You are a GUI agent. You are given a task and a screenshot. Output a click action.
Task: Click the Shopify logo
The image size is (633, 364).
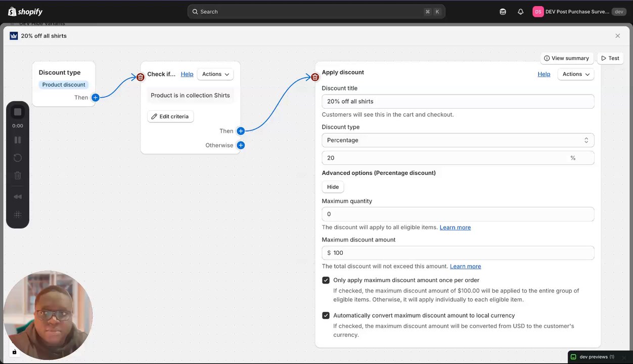25,12
